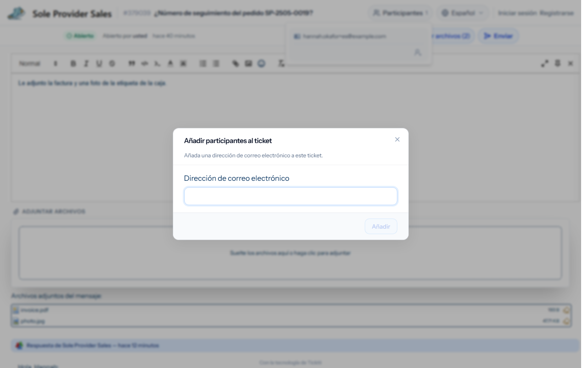Click the Añadir button in dialog
The image size is (588, 368).
[x=381, y=226]
